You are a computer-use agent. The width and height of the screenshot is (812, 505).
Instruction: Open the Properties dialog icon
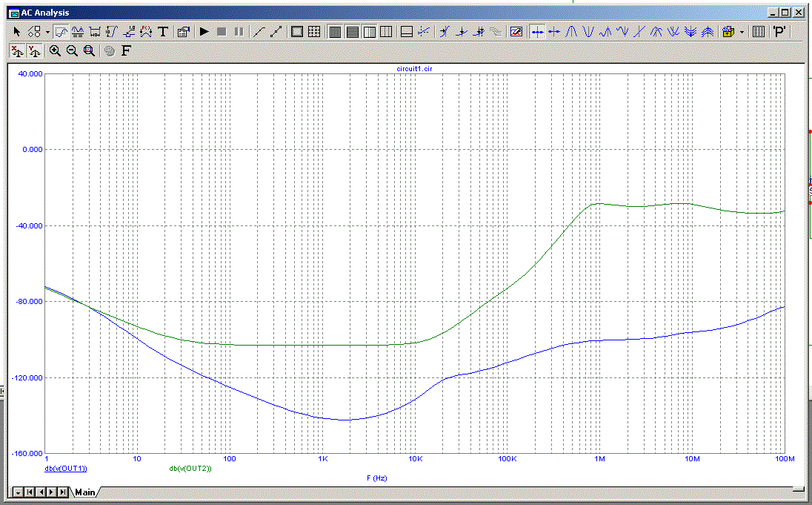click(184, 32)
